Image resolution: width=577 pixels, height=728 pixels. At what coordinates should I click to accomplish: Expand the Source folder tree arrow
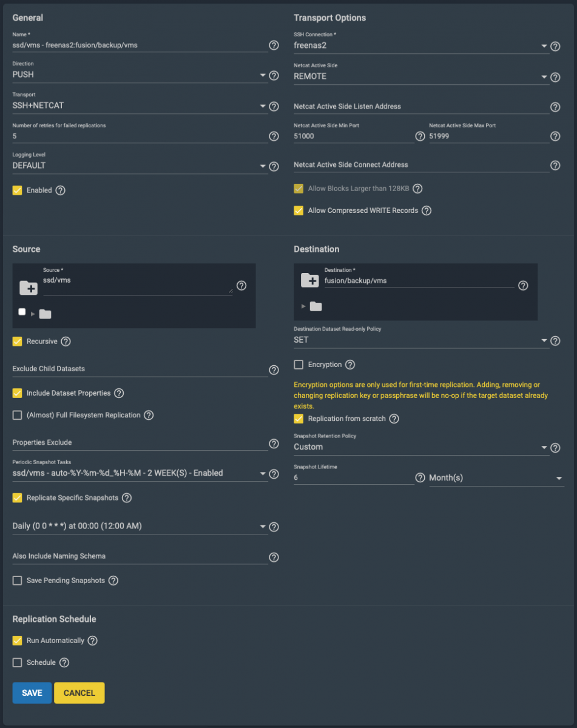pyautogui.click(x=33, y=314)
